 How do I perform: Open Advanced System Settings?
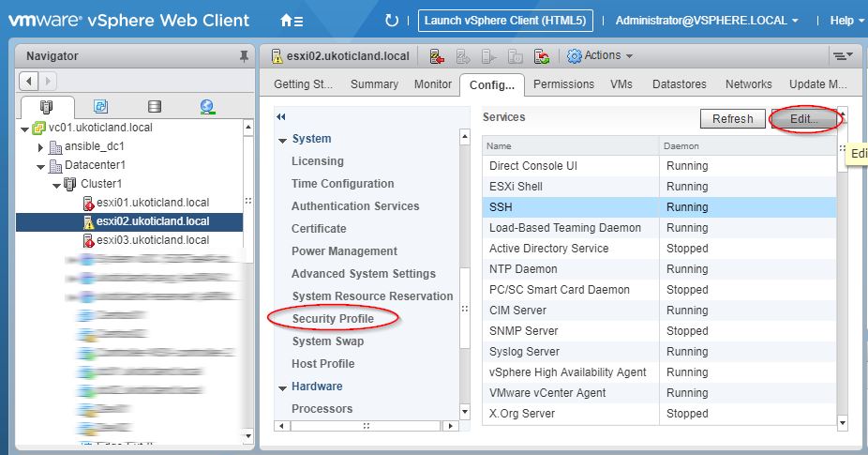363,274
